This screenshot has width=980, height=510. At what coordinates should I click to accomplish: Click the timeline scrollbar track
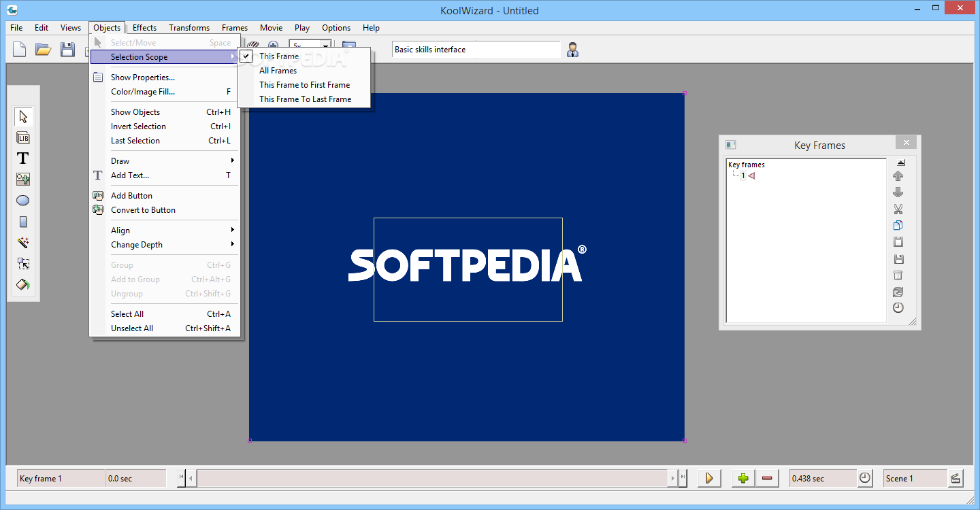(432, 478)
